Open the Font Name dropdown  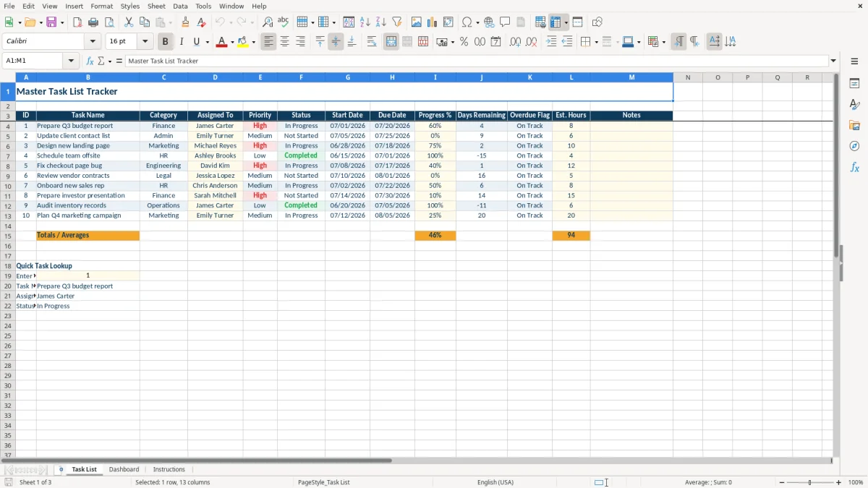click(93, 42)
